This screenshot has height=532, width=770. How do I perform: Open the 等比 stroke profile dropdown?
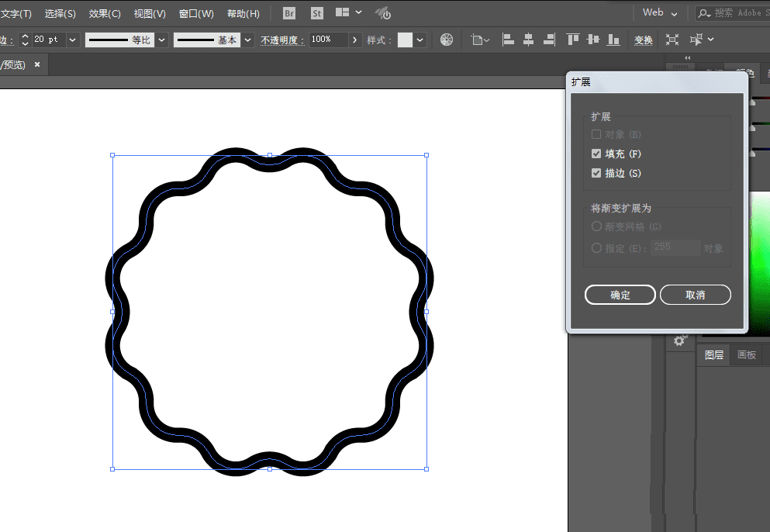(x=161, y=40)
